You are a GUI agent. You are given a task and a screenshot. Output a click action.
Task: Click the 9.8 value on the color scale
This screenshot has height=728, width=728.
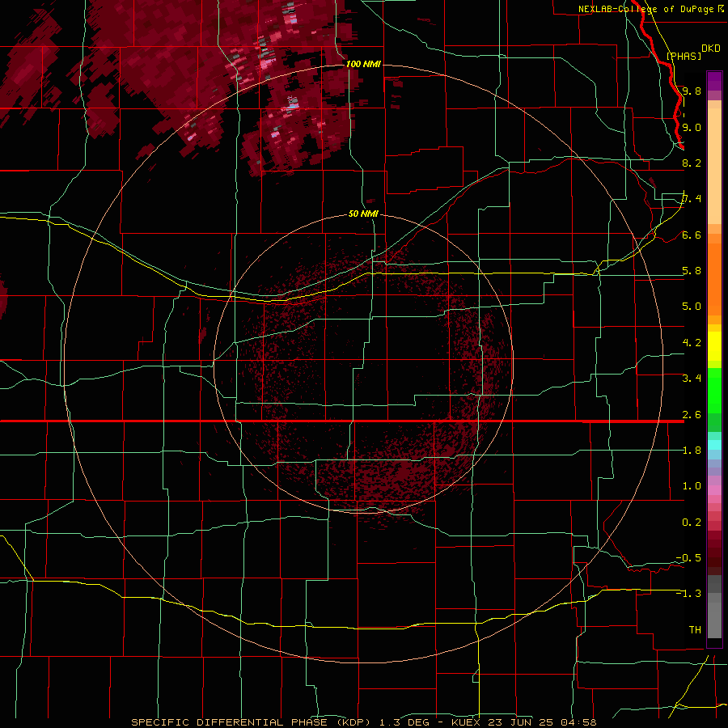[x=692, y=91]
